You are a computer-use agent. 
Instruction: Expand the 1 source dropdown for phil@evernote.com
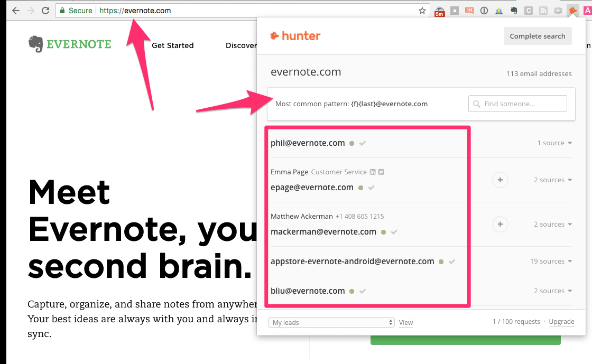coord(554,143)
